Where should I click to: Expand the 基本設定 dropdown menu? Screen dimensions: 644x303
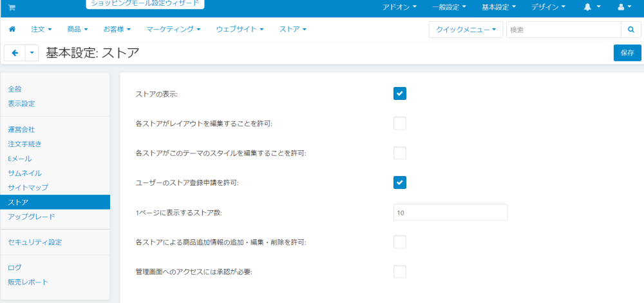[500, 7]
